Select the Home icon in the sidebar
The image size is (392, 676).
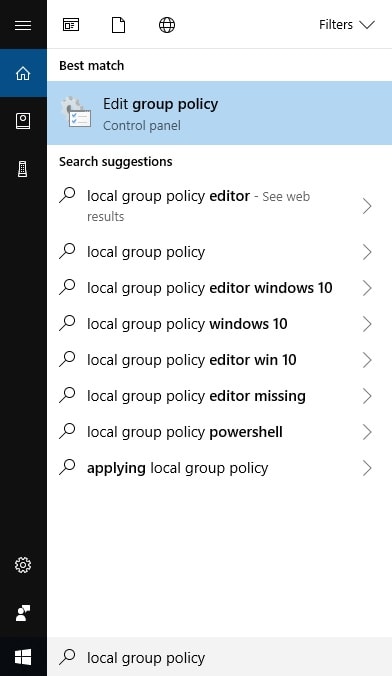[x=23, y=73]
